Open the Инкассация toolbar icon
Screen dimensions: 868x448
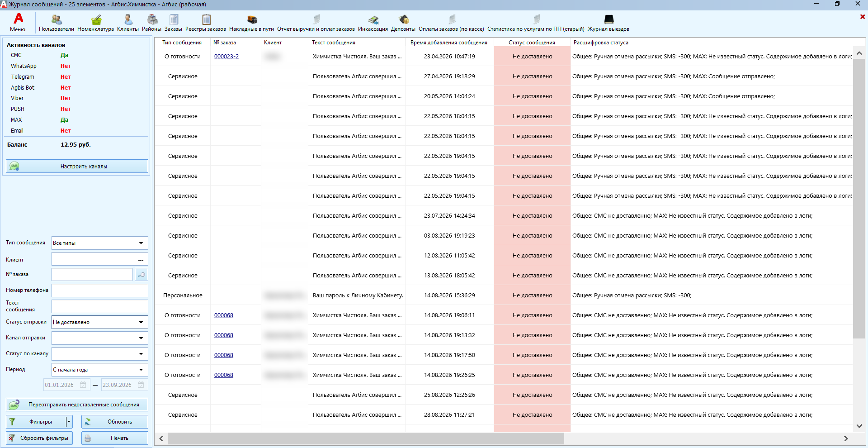[373, 23]
